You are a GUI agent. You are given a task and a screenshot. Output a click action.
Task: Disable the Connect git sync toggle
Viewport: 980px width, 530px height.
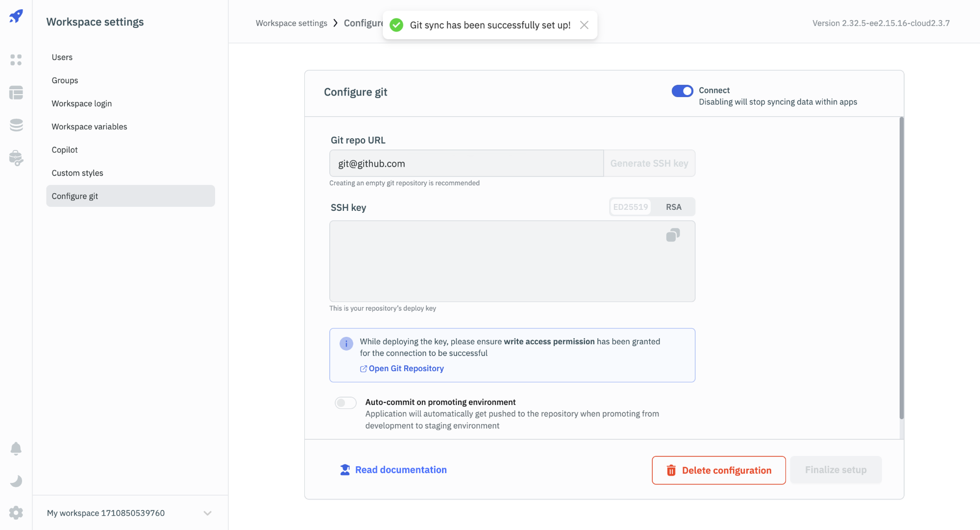pyautogui.click(x=682, y=91)
